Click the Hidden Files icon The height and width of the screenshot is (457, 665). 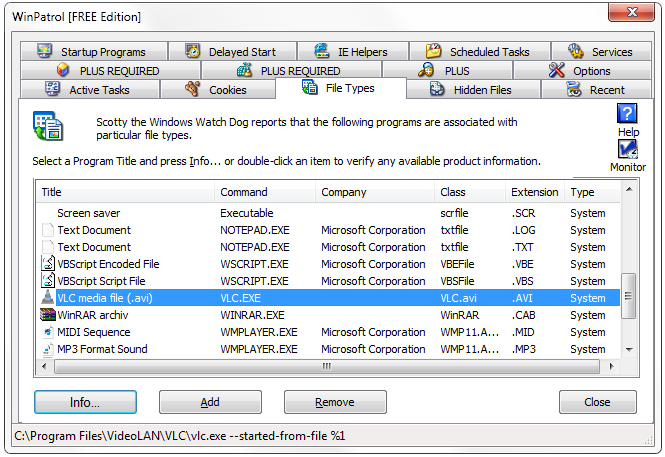coord(437,89)
